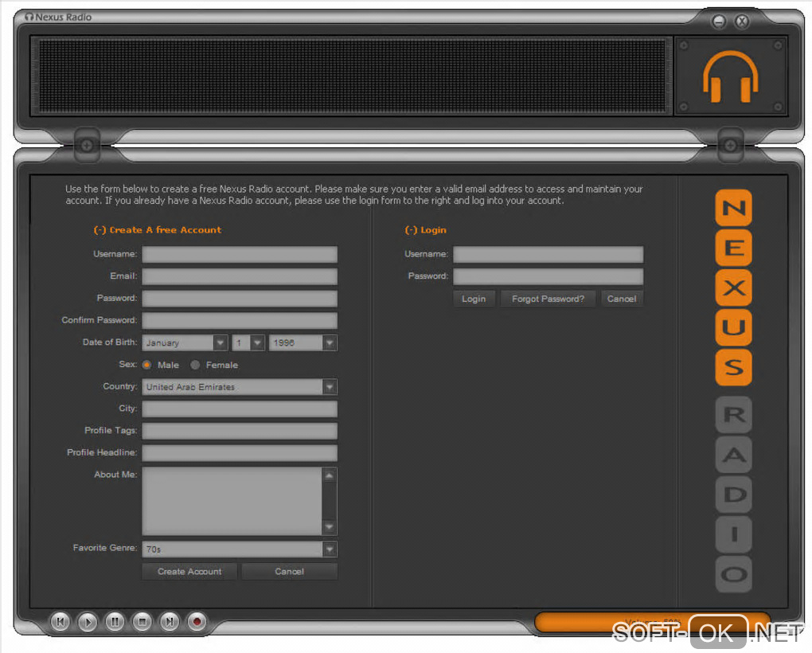812x653 pixels.
Task: Open the Favorite Genre dropdown
Action: point(240,549)
